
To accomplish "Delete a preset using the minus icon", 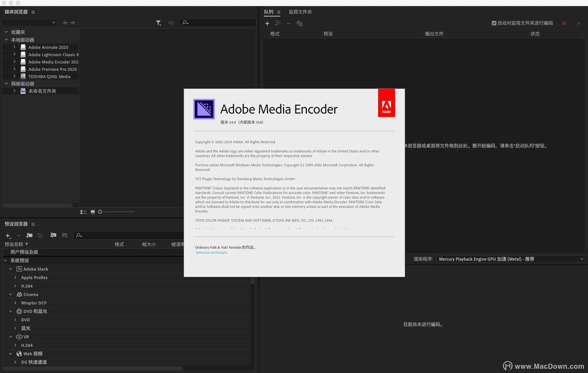I will 18,235.
